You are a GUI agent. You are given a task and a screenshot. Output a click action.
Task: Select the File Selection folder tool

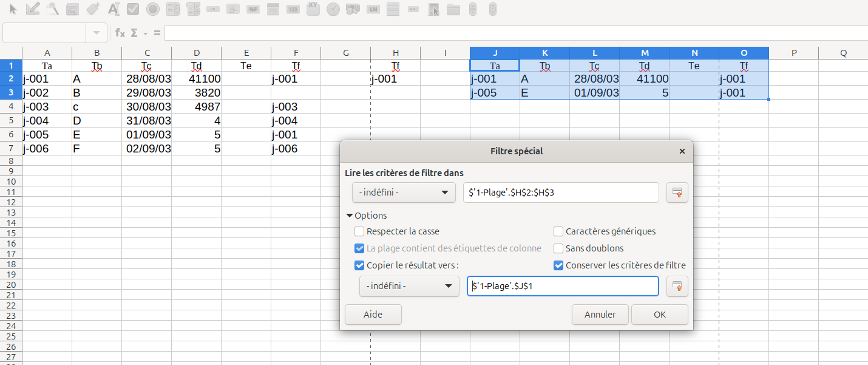click(x=453, y=9)
